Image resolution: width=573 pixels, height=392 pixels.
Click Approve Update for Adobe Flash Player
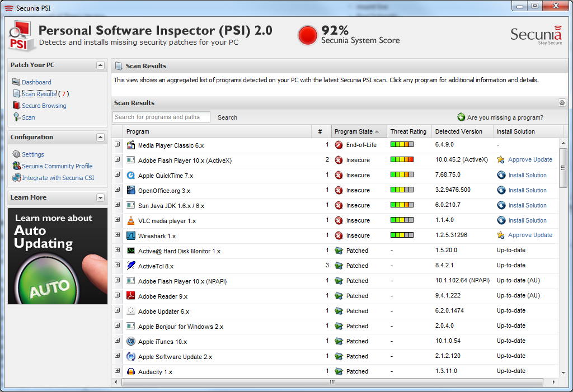tap(530, 159)
